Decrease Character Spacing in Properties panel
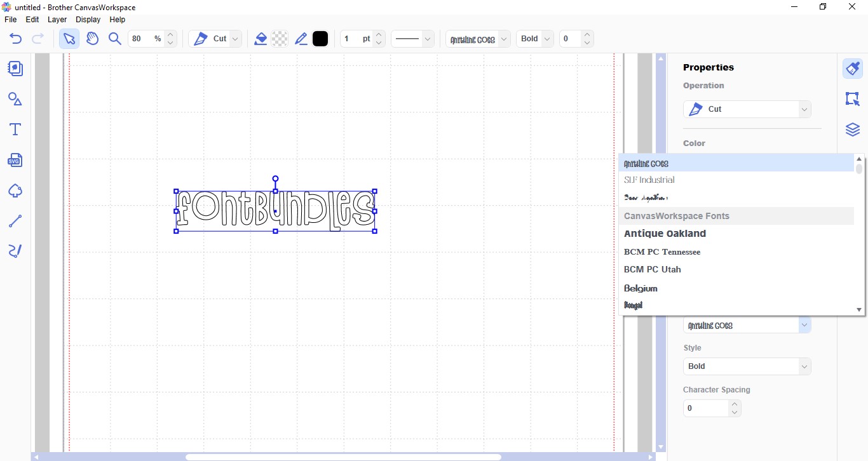The height and width of the screenshot is (461, 868). click(735, 412)
